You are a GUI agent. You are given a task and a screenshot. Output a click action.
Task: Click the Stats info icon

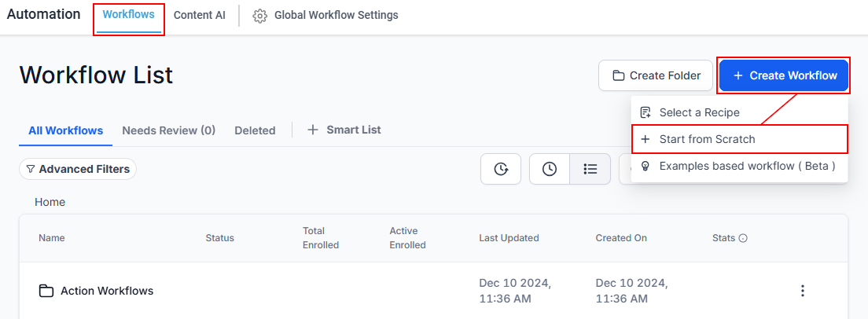tap(743, 238)
